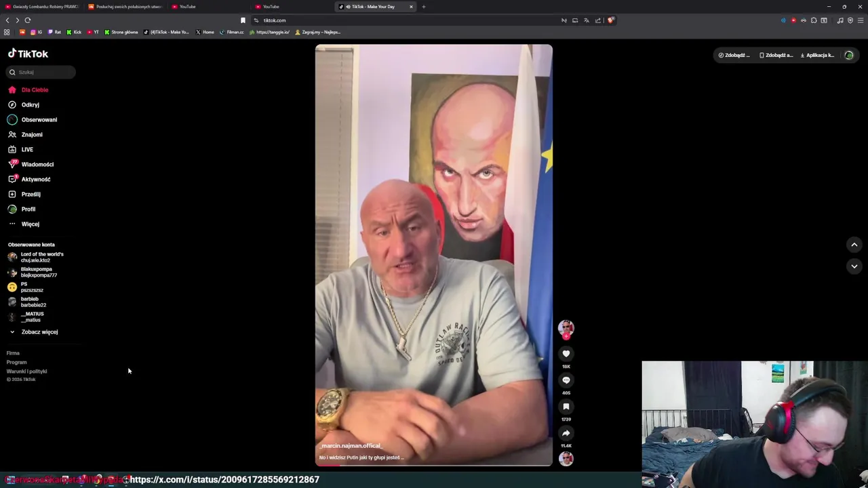The width and height of the screenshot is (868, 488).
Task: Open the creator's avatar above the like button
Action: tap(566, 328)
